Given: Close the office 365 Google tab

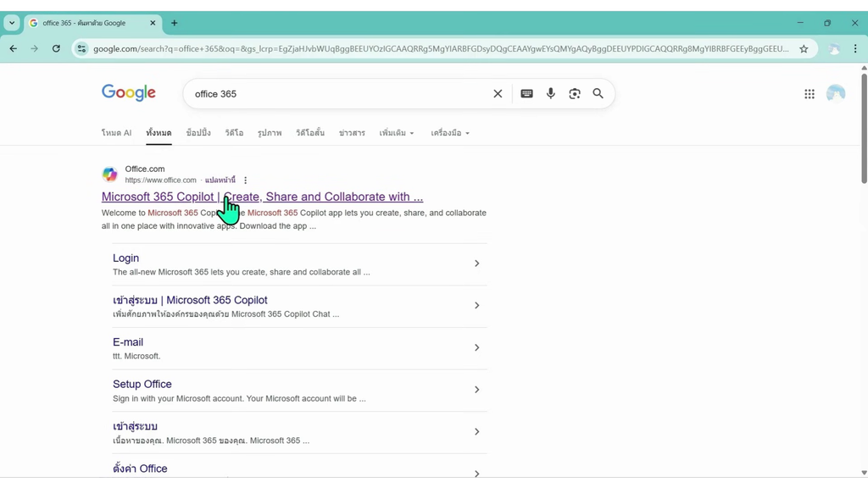Looking at the screenshot, I should tap(153, 23).
